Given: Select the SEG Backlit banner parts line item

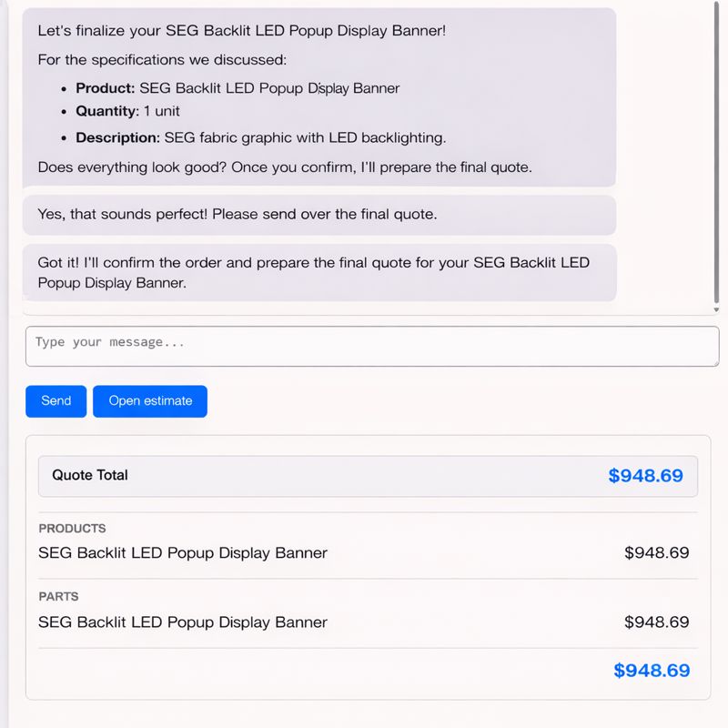Looking at the screenshot, I should click(181, 622).
